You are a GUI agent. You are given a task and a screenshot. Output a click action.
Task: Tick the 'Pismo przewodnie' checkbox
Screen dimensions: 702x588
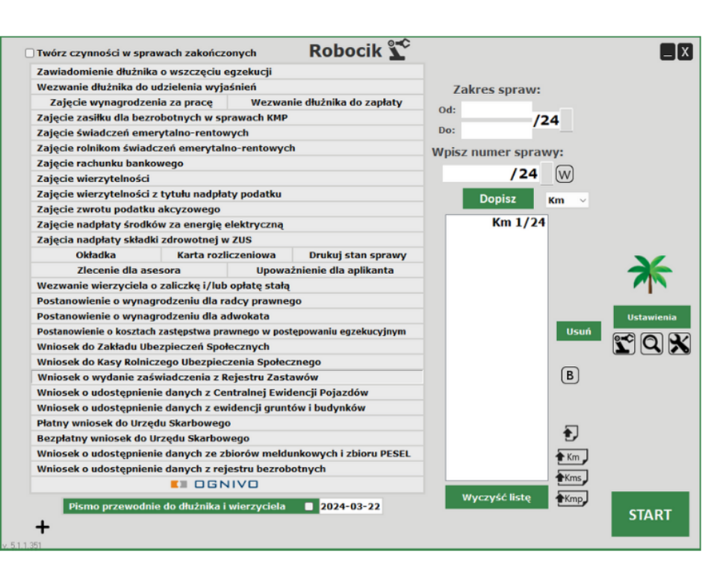point(309,507)
